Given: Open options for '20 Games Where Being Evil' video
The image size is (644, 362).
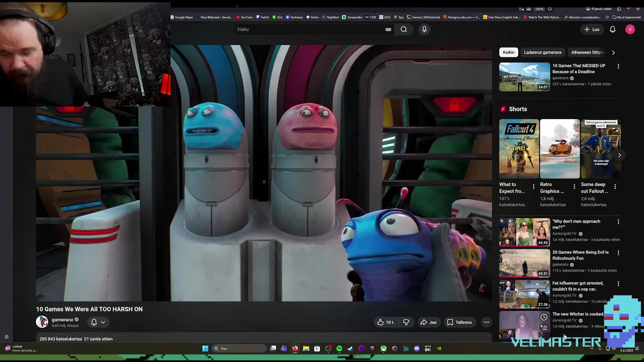Looking at the screenshot, I should pos(618,253).
